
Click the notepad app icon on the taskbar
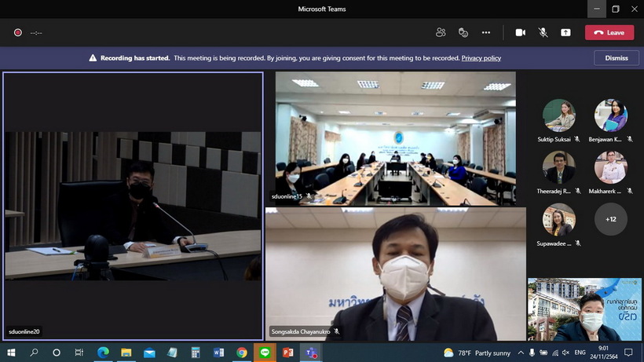pos(172,353)
